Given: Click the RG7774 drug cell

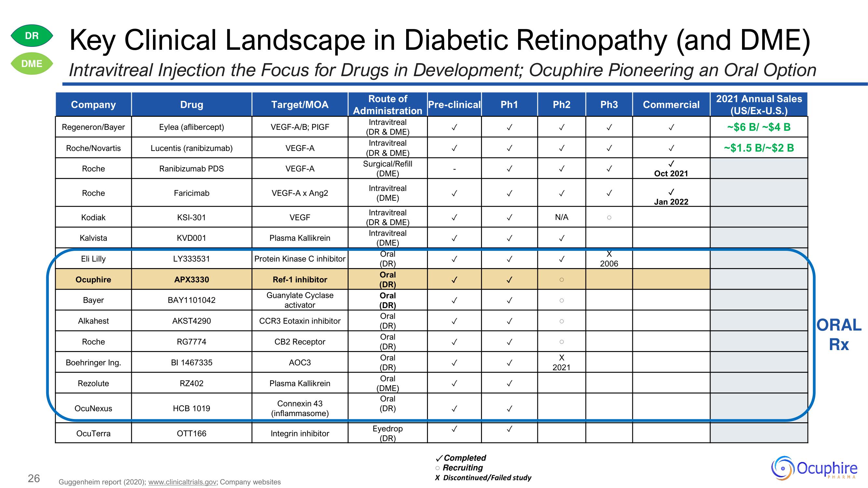Looking at the screenshot, I should pos(191,342).
